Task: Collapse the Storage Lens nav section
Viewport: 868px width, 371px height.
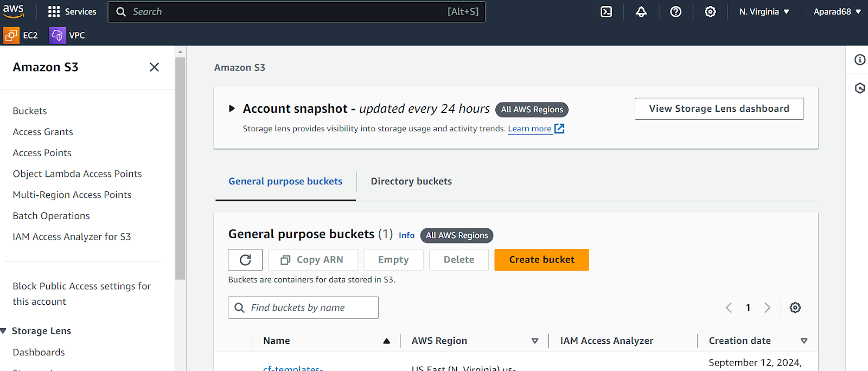Action: click(x=4, y=331)
